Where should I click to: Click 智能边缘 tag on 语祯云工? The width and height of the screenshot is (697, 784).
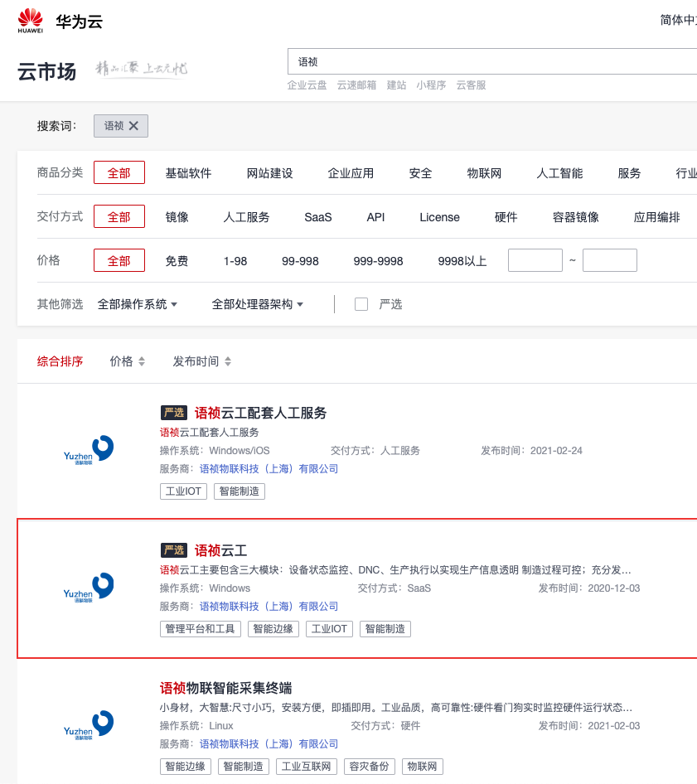[x=273, y=629]
